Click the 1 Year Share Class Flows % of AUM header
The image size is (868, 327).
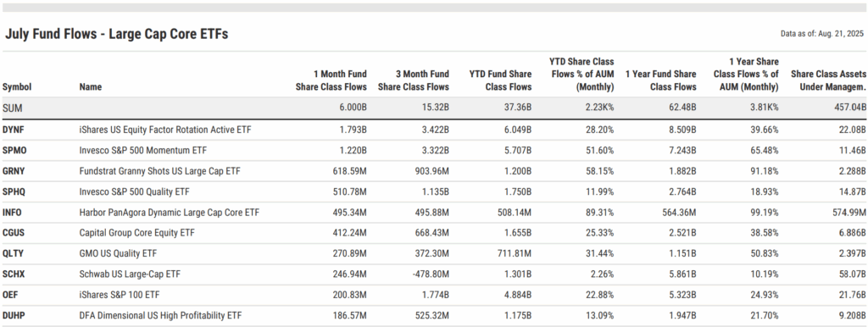tap(746, 75)
